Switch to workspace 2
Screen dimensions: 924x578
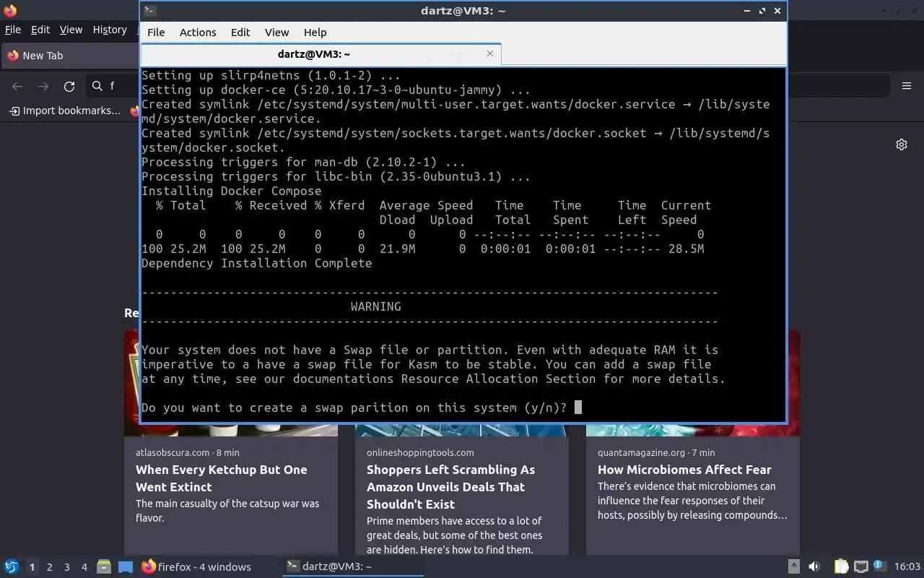point(49,567)
